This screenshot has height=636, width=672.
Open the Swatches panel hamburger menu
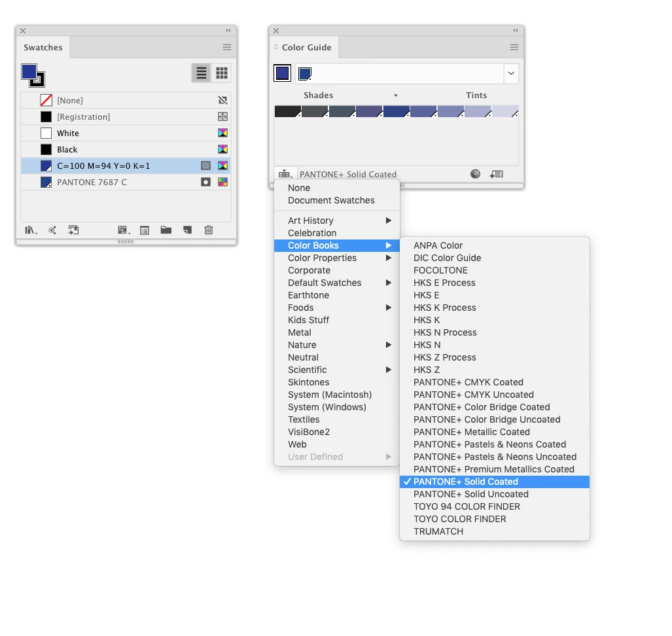226,47
